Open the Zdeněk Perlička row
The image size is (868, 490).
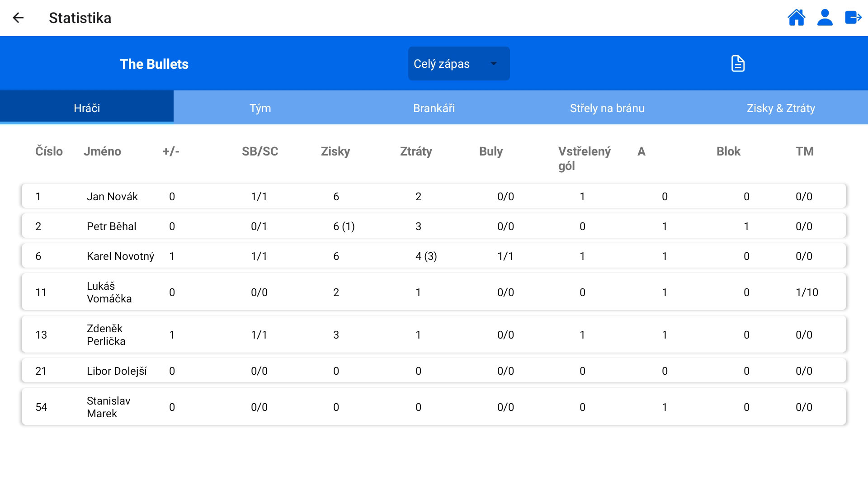click(434, 335)
